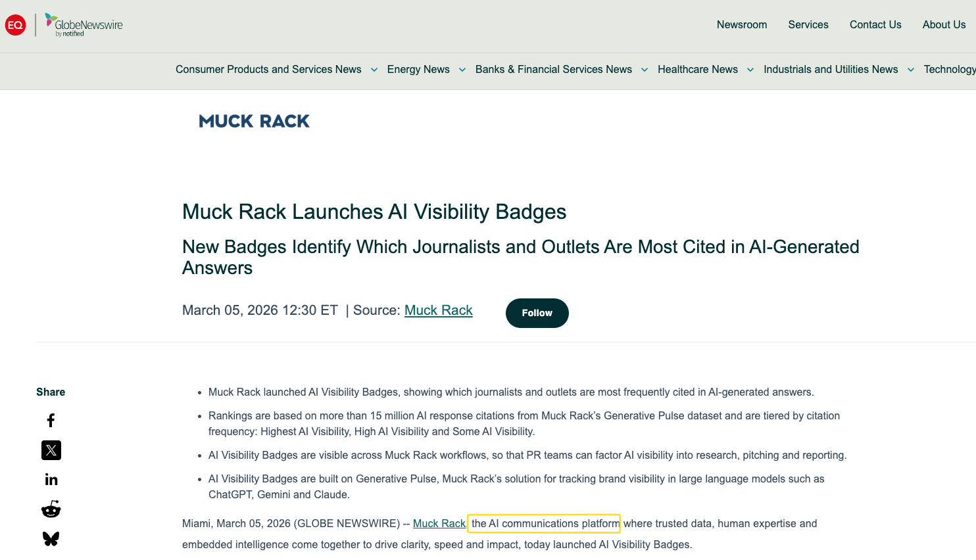Click the date March 05, 2026 12:30 ET
Screen dimensions: 976x560
260,310
